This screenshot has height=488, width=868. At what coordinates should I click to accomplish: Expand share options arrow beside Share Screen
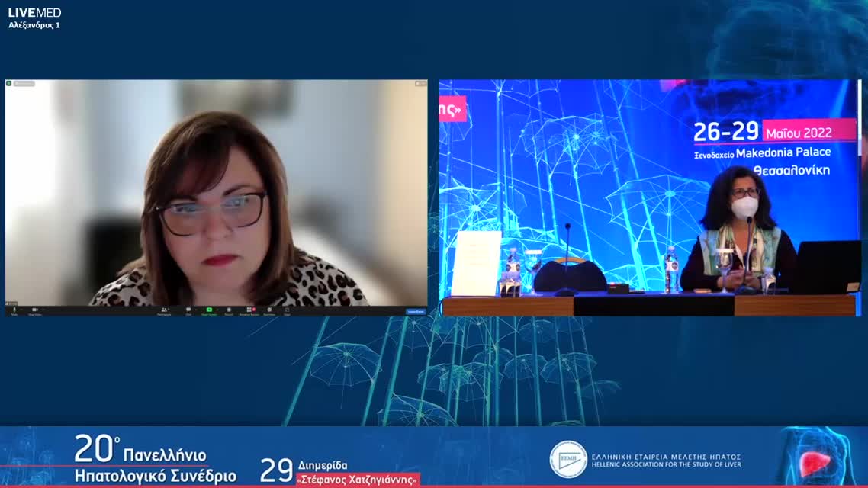tap(217, 310)
